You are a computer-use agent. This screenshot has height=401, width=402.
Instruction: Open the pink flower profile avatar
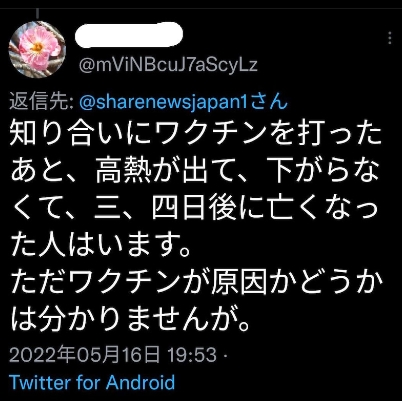37,49
